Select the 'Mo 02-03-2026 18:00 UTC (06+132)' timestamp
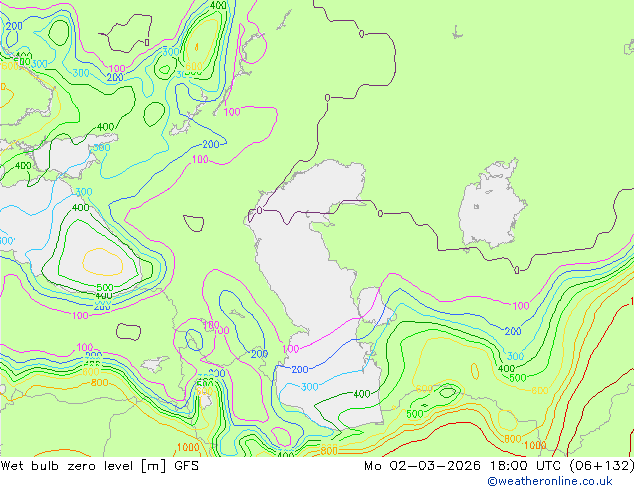The height and width of the screenshot is (490, 634). [x=499, y=466]
